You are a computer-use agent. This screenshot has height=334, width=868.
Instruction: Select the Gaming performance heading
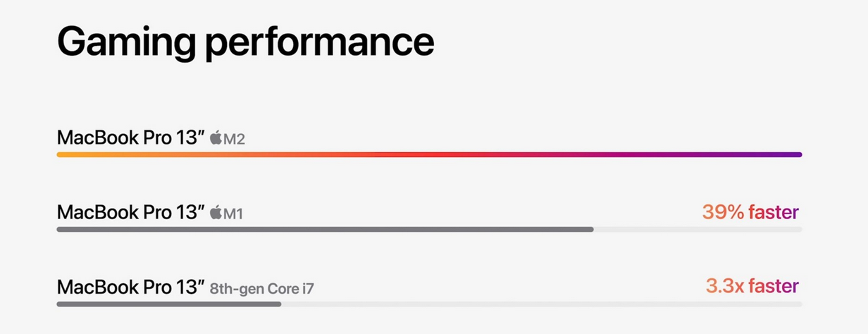[245, 42]
